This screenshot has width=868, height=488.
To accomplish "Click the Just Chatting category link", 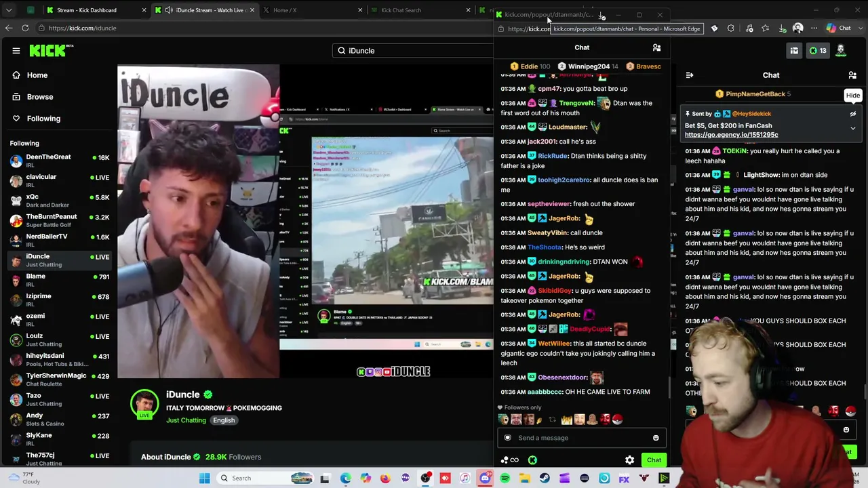I will pyautogui.click(x=186, y=420).
